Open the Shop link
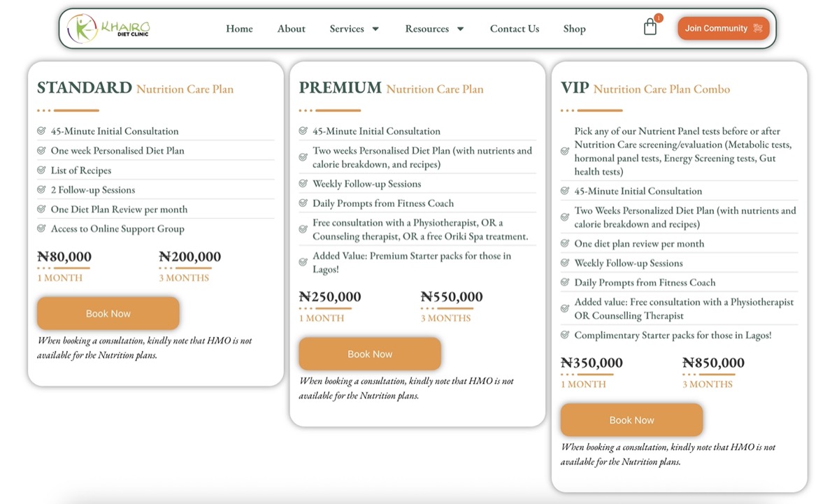Viewport: 839px width, 504px height. pos(574,29)
